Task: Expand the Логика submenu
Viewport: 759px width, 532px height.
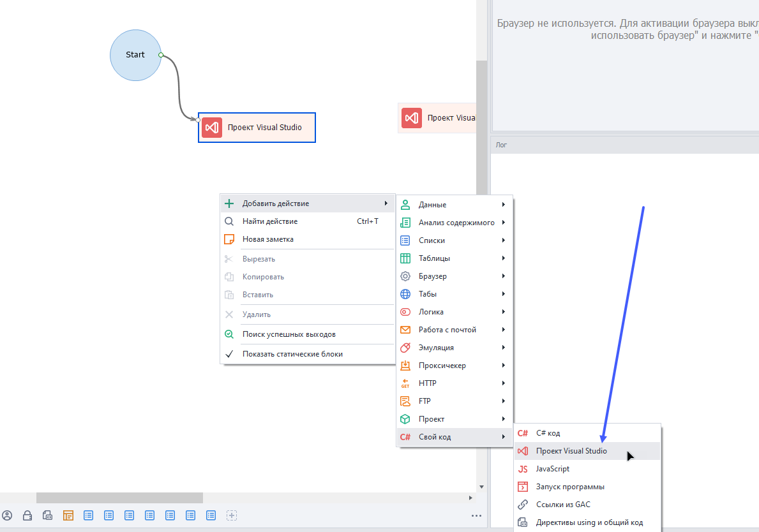Action: (x=454, y=312)
